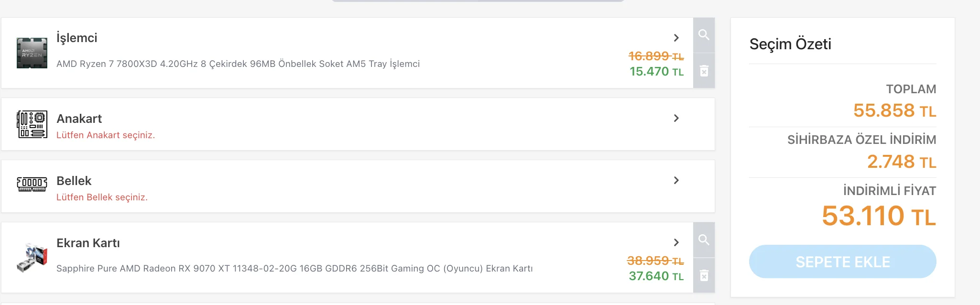Delete the Ekran Kartı selection using its trash icon
The image size is (980, 305).
click(x=704, y=275)
